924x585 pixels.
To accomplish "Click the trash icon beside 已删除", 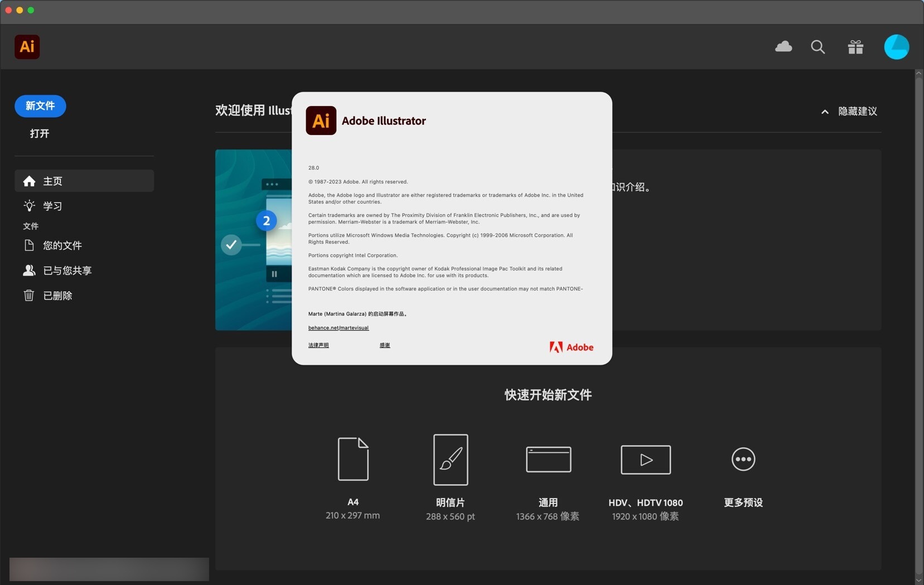I will click(x=29, y=296).
